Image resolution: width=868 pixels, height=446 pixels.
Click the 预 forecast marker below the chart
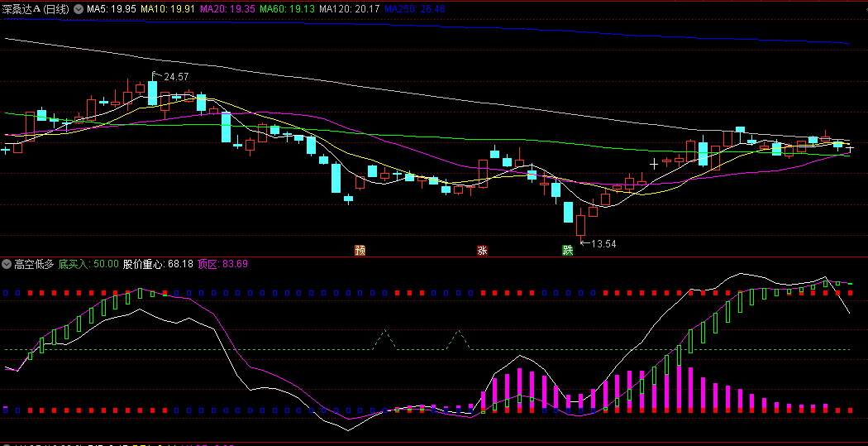[360, 250]
